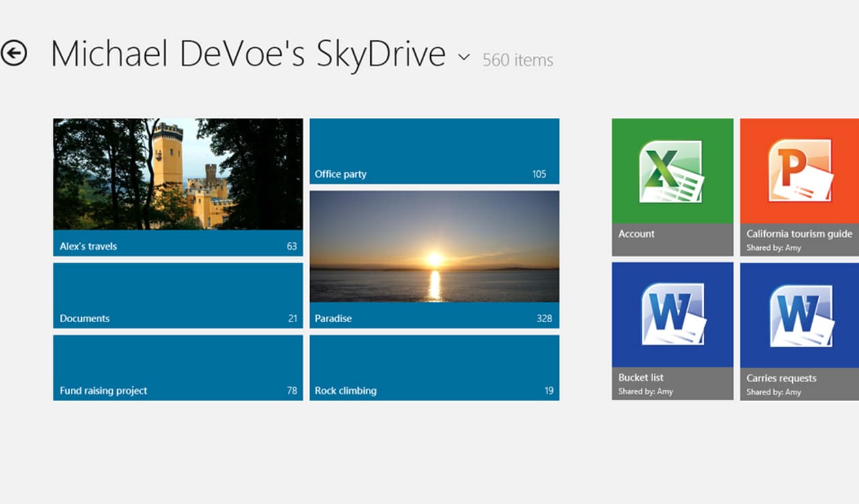Select the Account file label
The height and width of the screenshot is (504, 859).
[x=636, y=234]
